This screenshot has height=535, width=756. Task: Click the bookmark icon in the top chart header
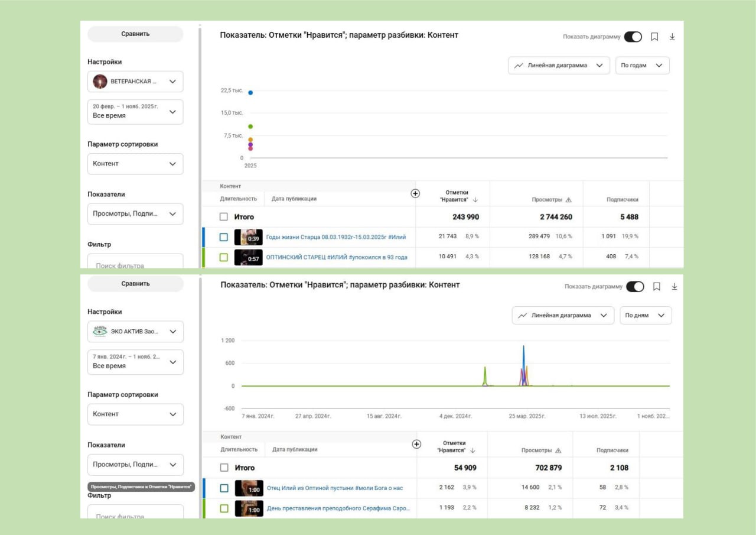tap(654, 37)
